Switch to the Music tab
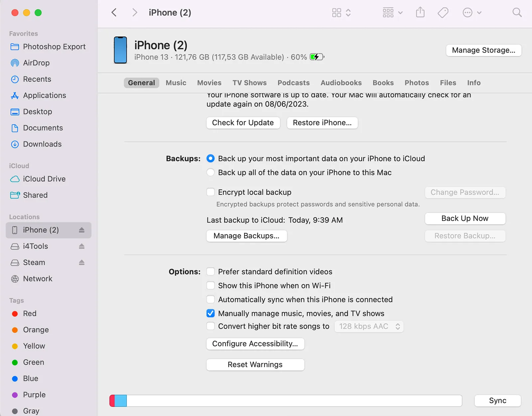Viewport: 532px width, 416px height. coord(176,83)
